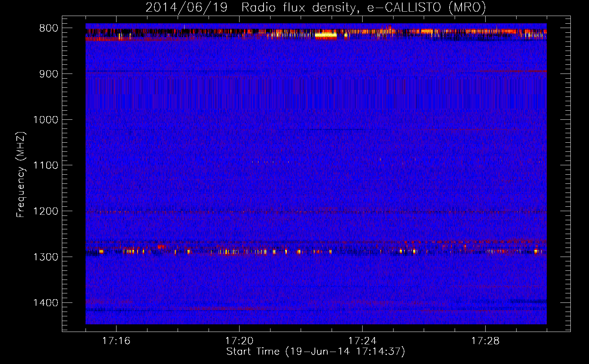Click the bright yellow burst near 810 MHz

326,35
